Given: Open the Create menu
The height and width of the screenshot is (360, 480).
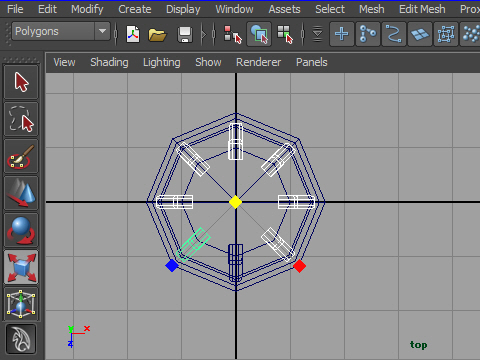Looking at the screenshot, I should pos(135,9).
